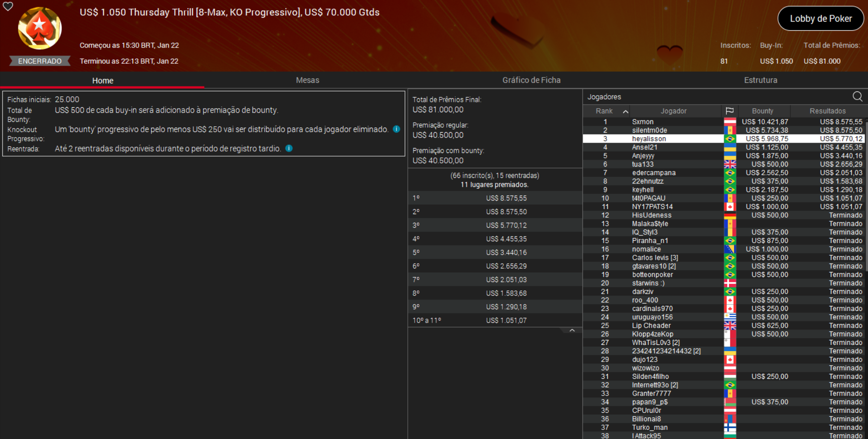Switch to the Mesas tab

click(x=307, y=80)
